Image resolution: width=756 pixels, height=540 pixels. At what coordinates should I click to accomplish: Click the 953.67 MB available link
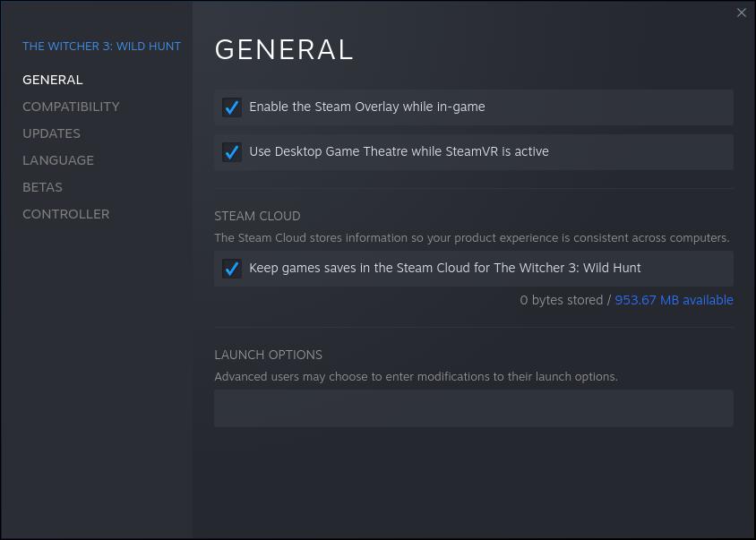(674, 300)
